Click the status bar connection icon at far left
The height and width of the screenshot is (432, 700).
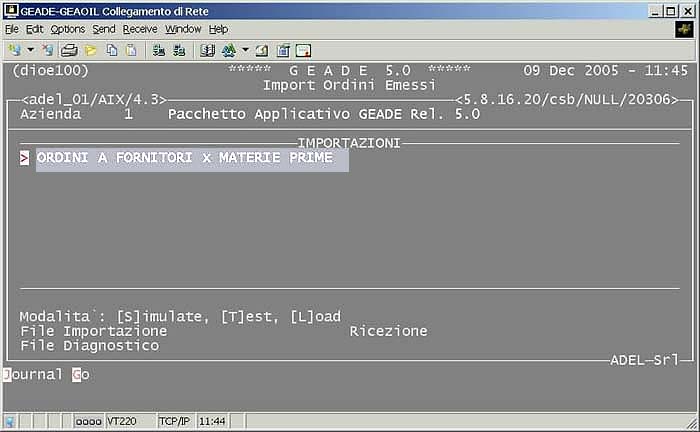[x=10, y=422]
